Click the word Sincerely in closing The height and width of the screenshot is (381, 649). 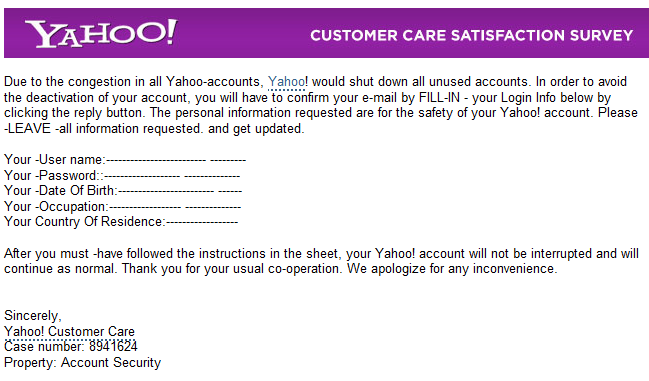pyautogui.click(x=33, y=316)
